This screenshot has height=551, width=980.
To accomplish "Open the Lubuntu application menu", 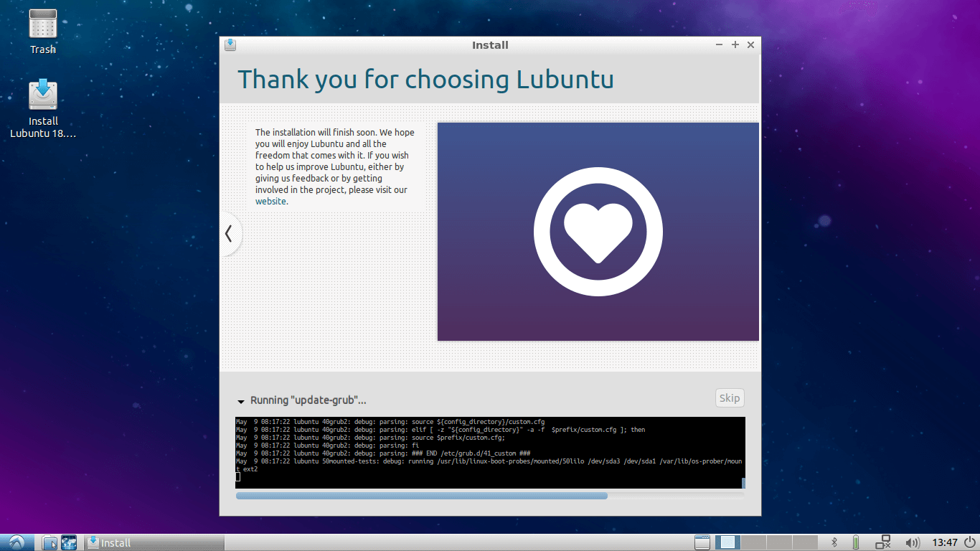I will [x=16, y=542].
